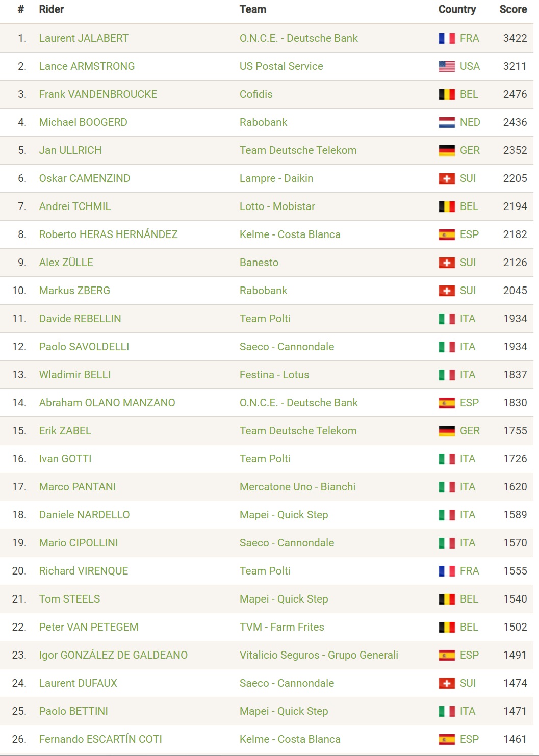Click the BEL country link for Andrei Tchmil
The width and height of the screenshot is (539, 756).
(469, 206)
